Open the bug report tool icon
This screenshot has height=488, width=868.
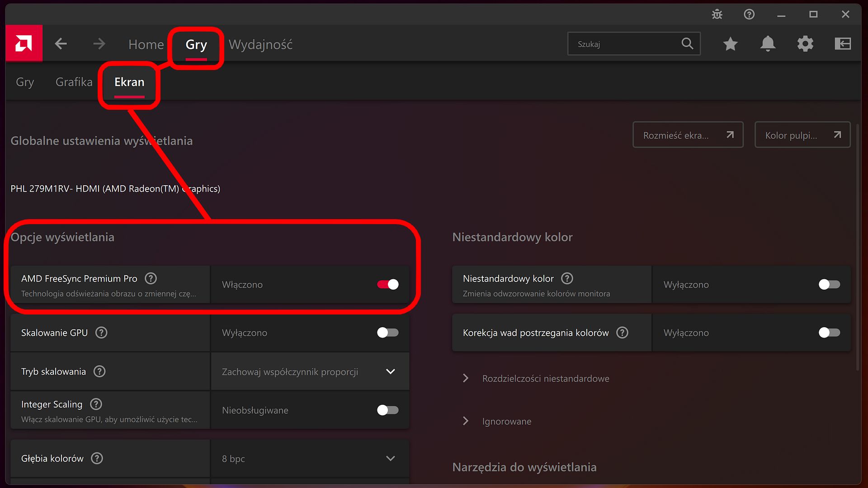[717, 14]
